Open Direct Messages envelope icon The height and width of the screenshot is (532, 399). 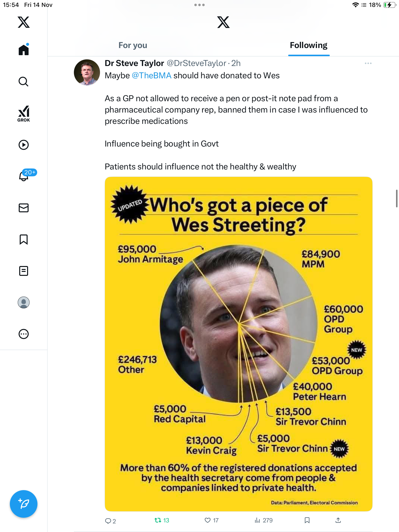(x=24, y=208)
